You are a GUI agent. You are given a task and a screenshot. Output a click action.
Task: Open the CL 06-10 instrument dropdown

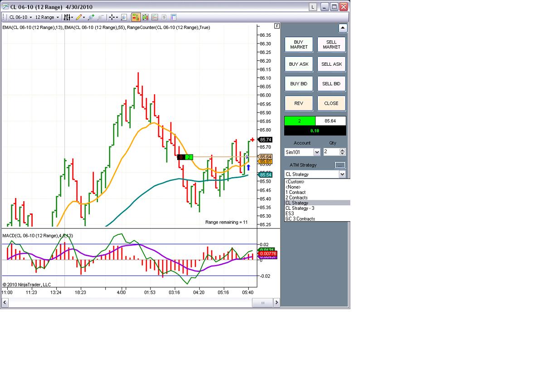pos(20,17)
